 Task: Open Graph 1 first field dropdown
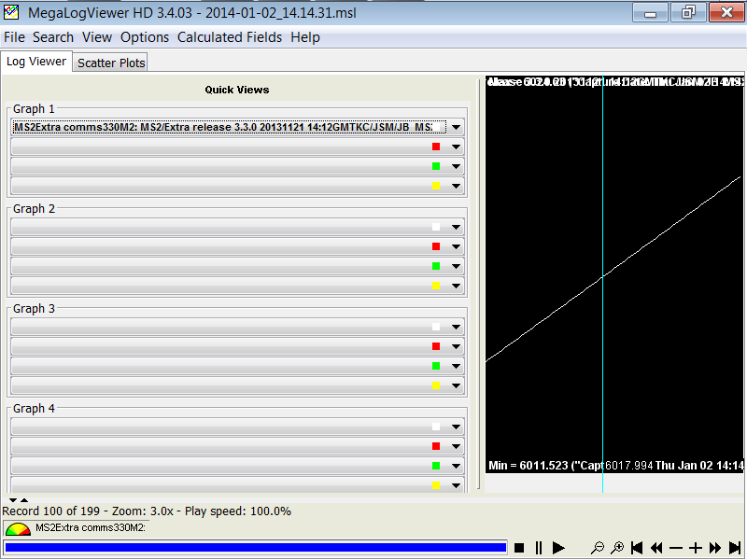point(457,127)
